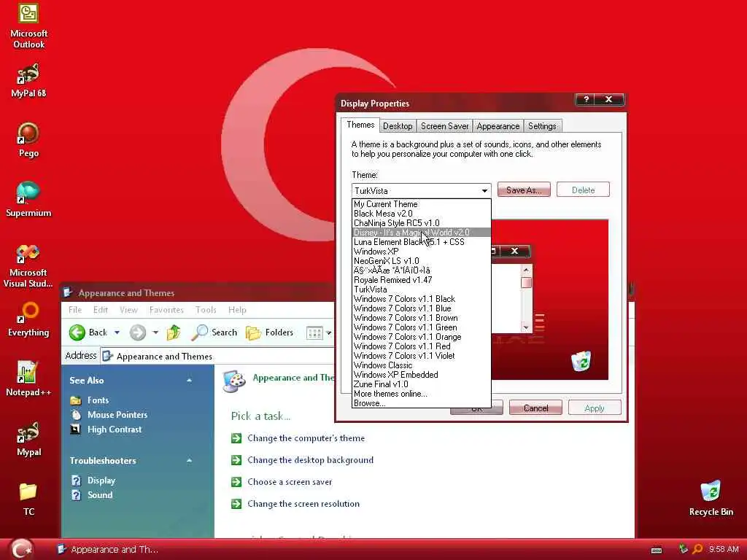Select the Pego desktop shortcut
Viewport: 747px width, 560px height.
pos(28,140)
